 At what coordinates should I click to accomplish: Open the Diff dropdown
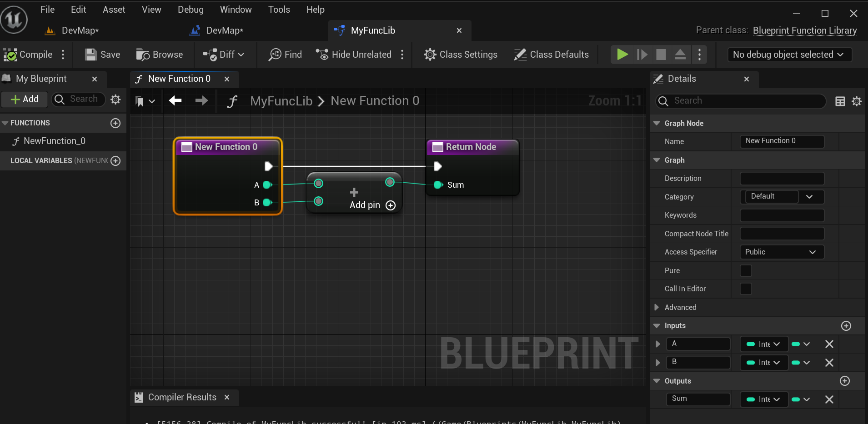click(224, 55)
